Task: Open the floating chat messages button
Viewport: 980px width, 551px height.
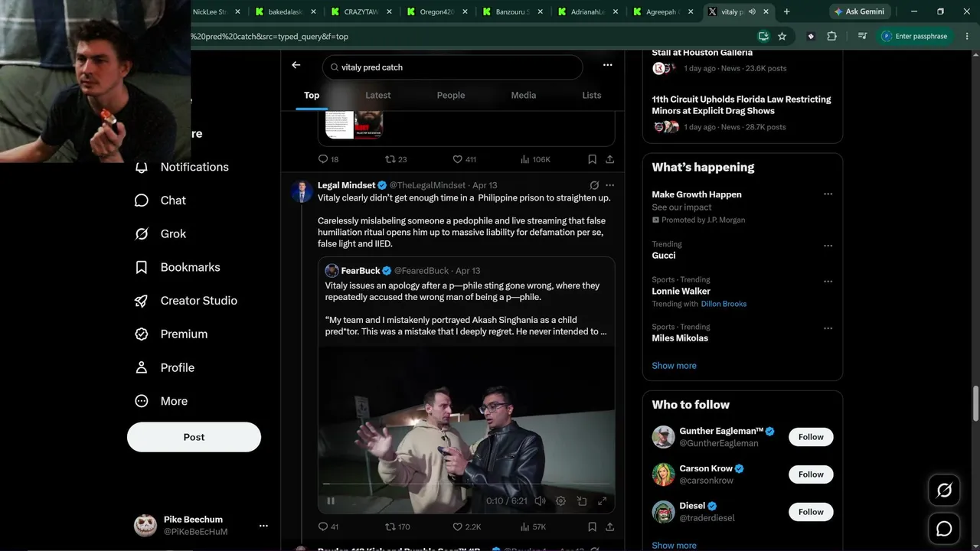Action: (x=944, y=529)
